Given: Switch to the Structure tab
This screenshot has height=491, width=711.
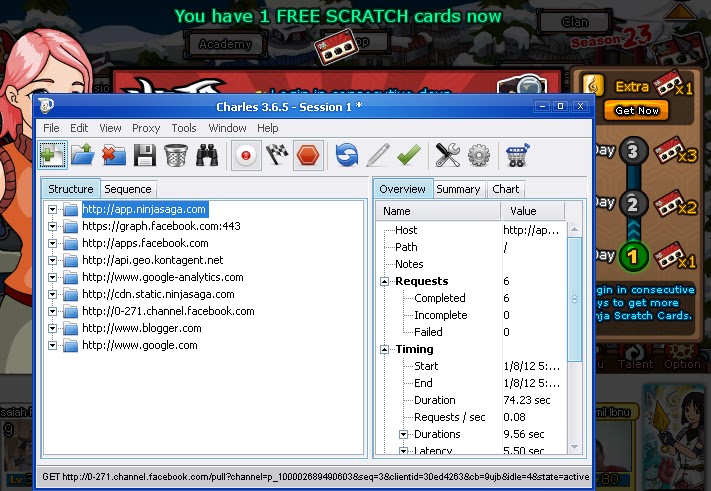Looking at the screenshot, I should click(71, 189).
